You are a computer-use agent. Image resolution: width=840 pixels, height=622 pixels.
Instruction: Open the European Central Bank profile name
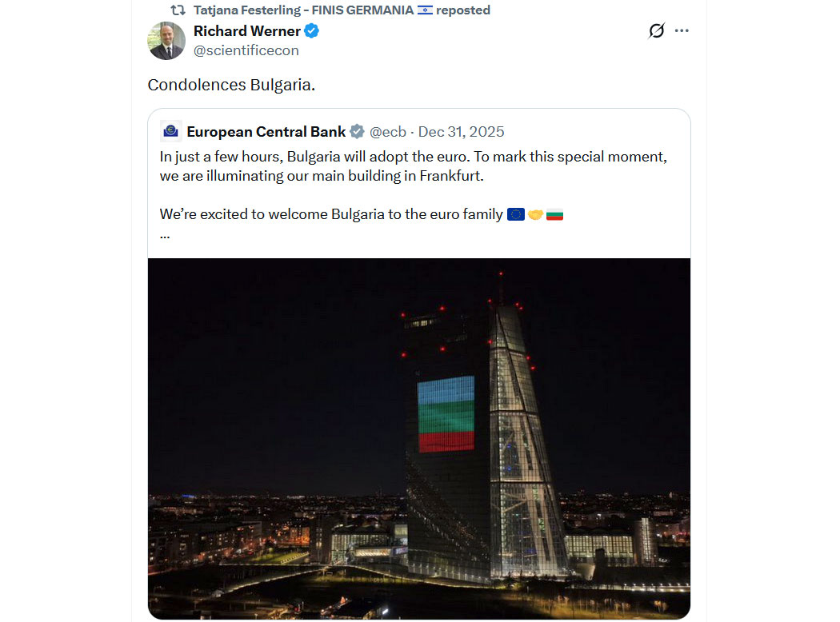pos(266,132)
